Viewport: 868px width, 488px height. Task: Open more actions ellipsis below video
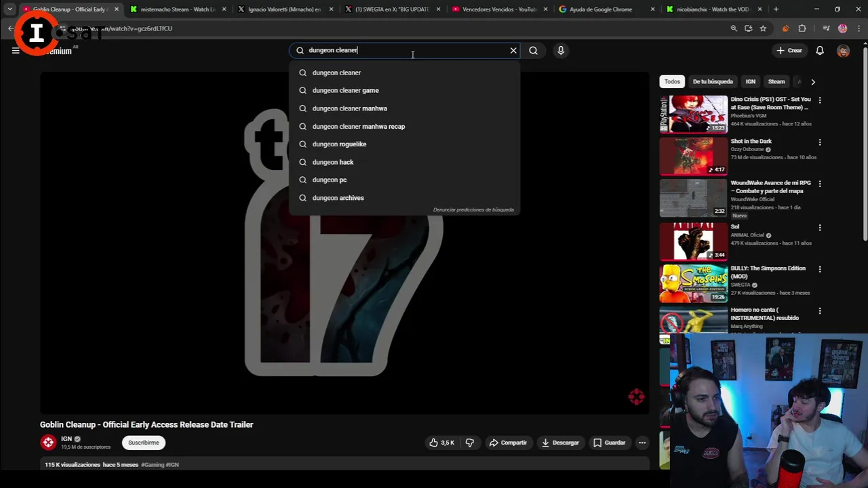click(642, 443)
